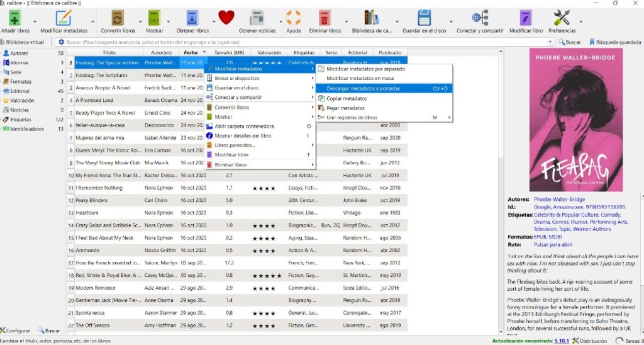This screenshot has width=644, height=345.
Task: Open the Convertir libros tool
Action: pos(118,19)
